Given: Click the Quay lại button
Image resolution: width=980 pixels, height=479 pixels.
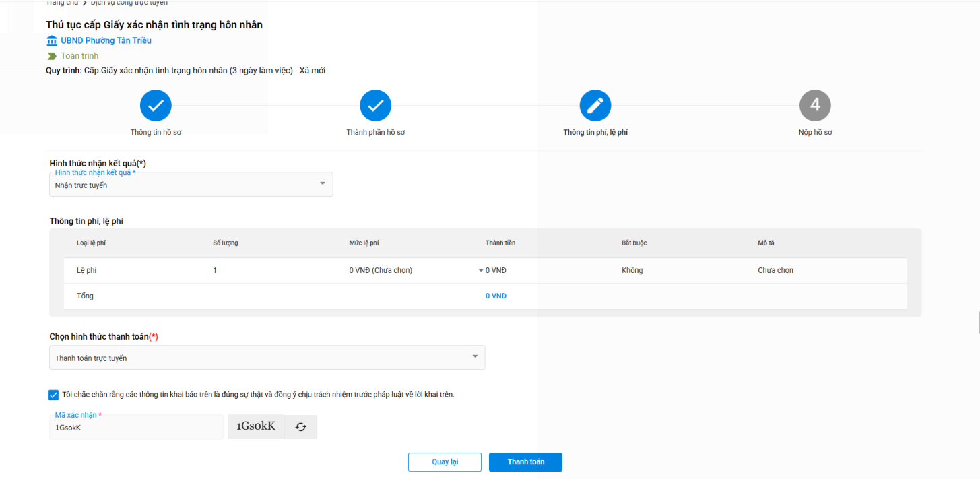Looking at the screenshot, I should click(x=445, y=462).
